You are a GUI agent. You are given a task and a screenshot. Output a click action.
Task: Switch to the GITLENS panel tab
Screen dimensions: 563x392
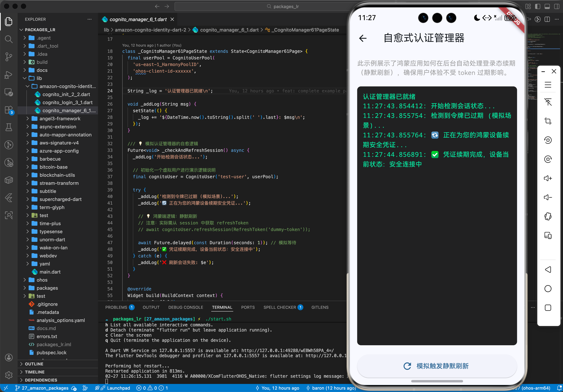click(x=320, y=307)
